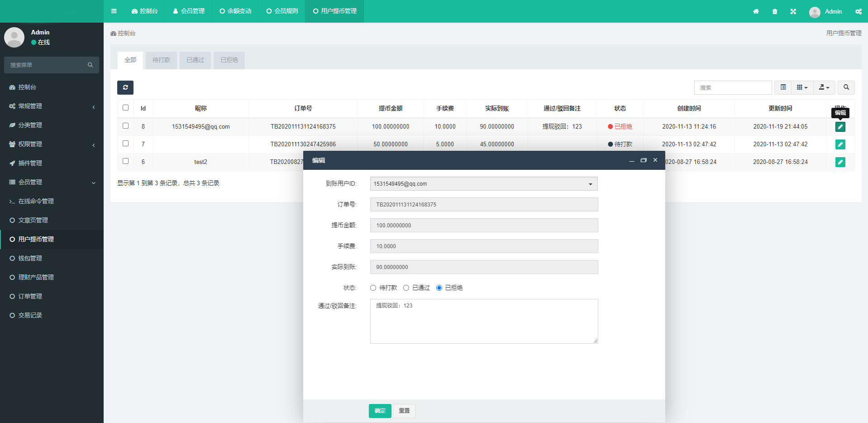Select the 已通过 status radio button
This screenshot has height=423, width=868.
[x=406, y=288]
